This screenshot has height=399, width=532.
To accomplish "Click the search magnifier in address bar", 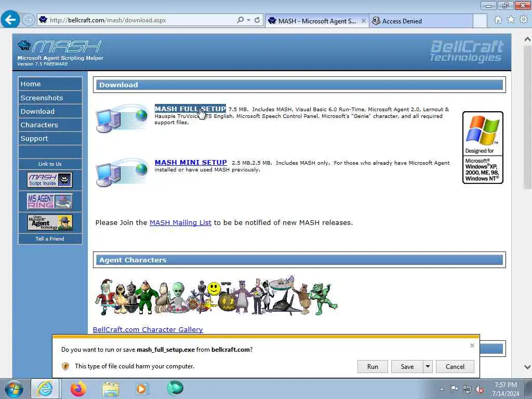I will [x=240, y=20].
